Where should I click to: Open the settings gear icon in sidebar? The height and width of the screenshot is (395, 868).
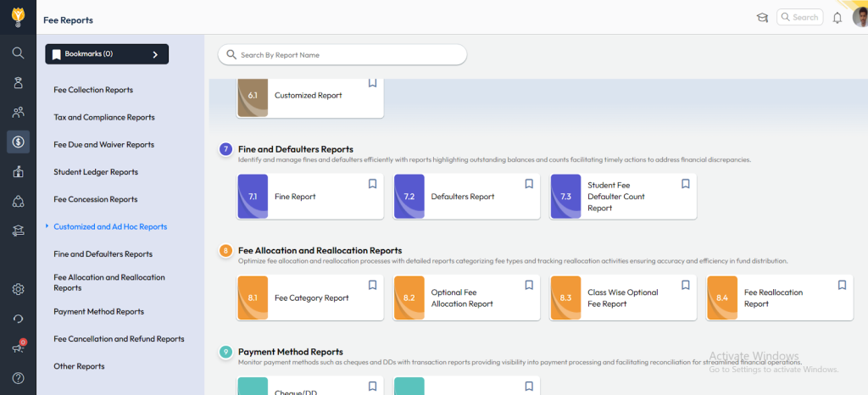click(18, 289)
